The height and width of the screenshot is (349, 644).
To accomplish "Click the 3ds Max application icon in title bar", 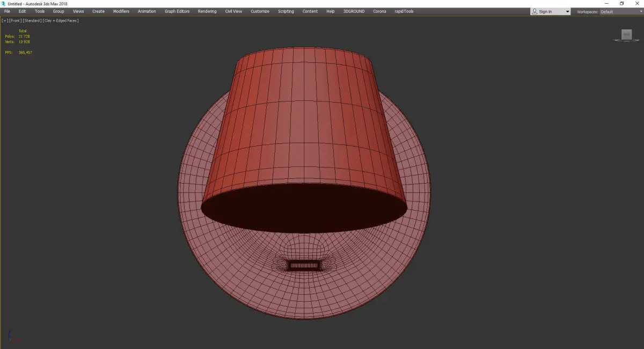I will [3, 4].
